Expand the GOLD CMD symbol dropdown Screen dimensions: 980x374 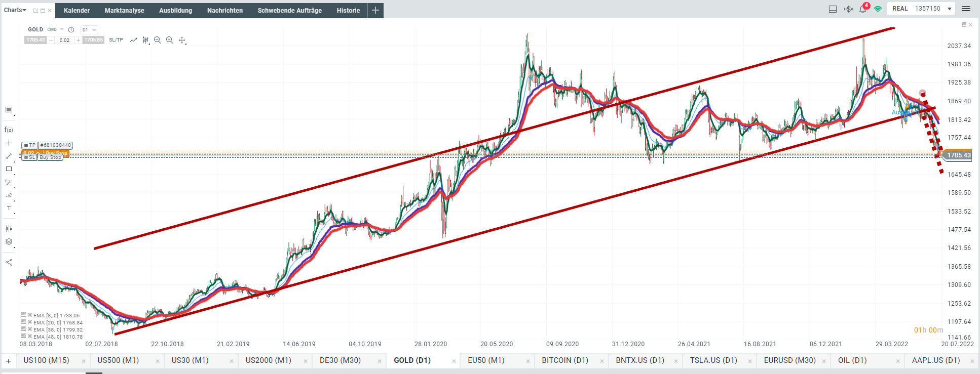(x=62, y=29)
